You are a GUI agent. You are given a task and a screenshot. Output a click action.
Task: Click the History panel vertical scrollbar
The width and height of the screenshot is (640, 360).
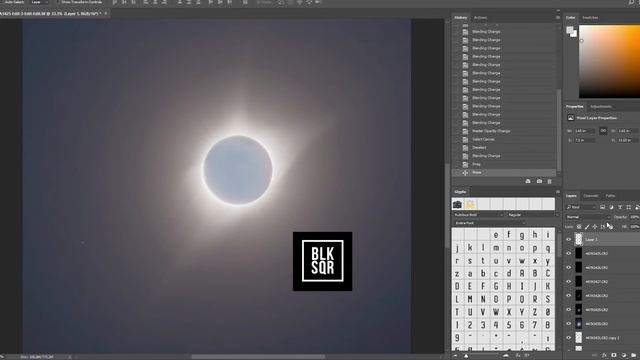pyautogui.click(x=559, y=131)
